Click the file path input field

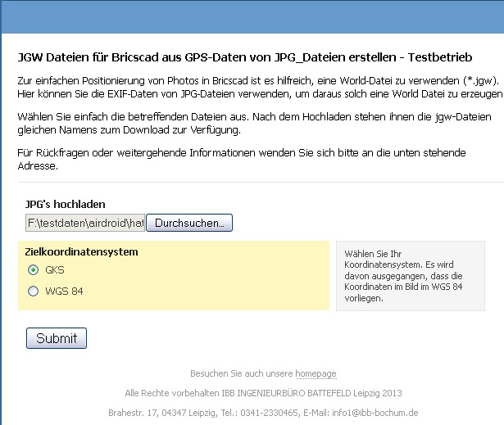85,223
